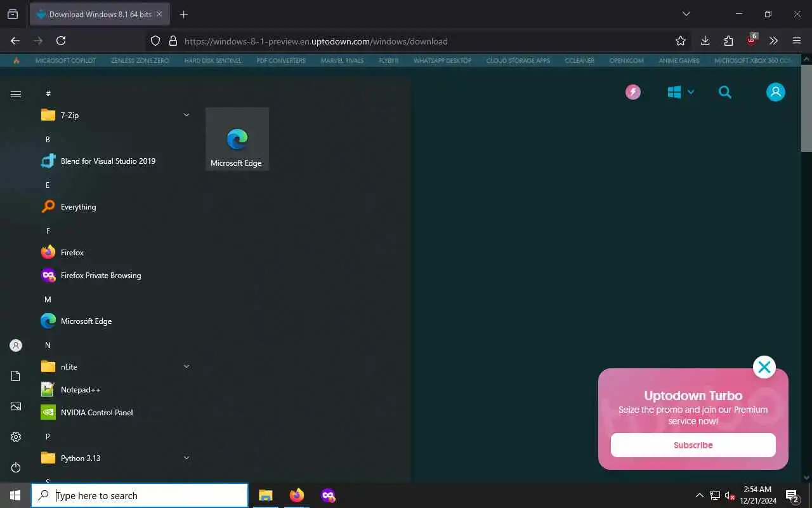This screenshot has height=508, width=812.
Task: Reload the page with the refresh button
Action: (61, 41)
